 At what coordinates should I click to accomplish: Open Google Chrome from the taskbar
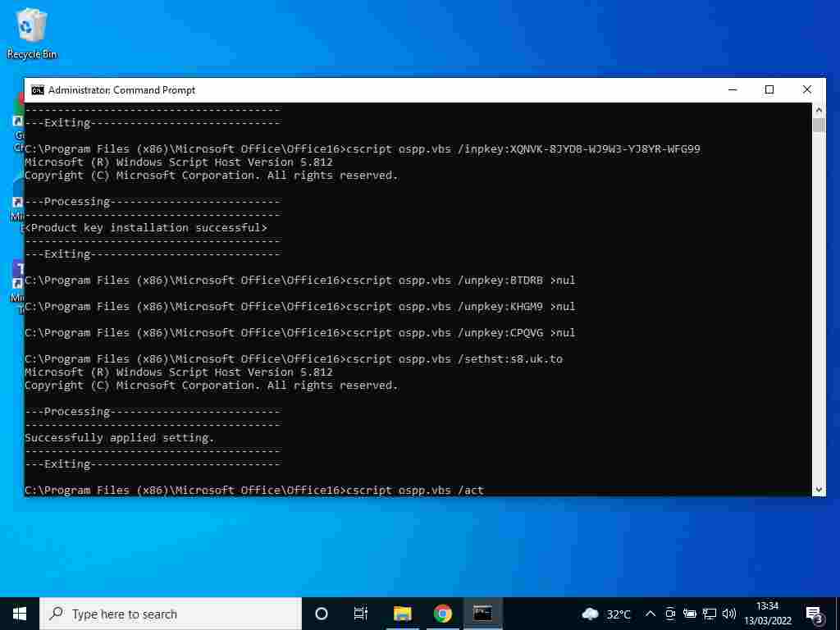point(442,614)
